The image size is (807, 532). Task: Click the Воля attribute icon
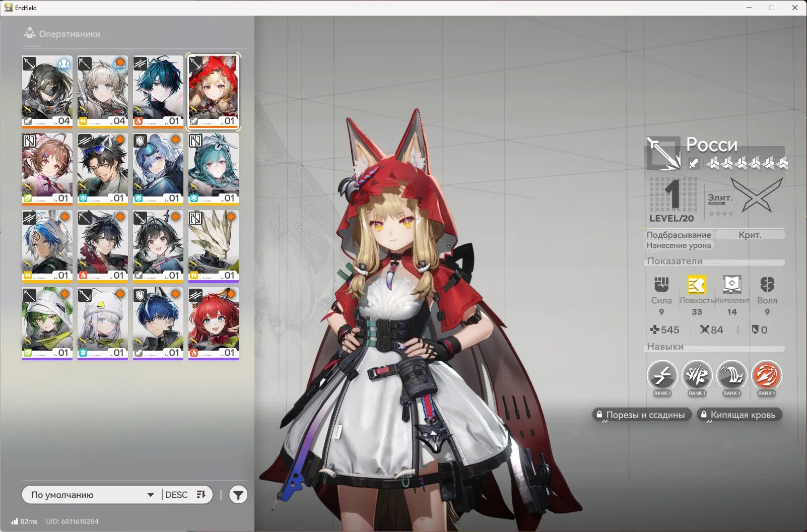pyautogui.click(x=767, y=285)
